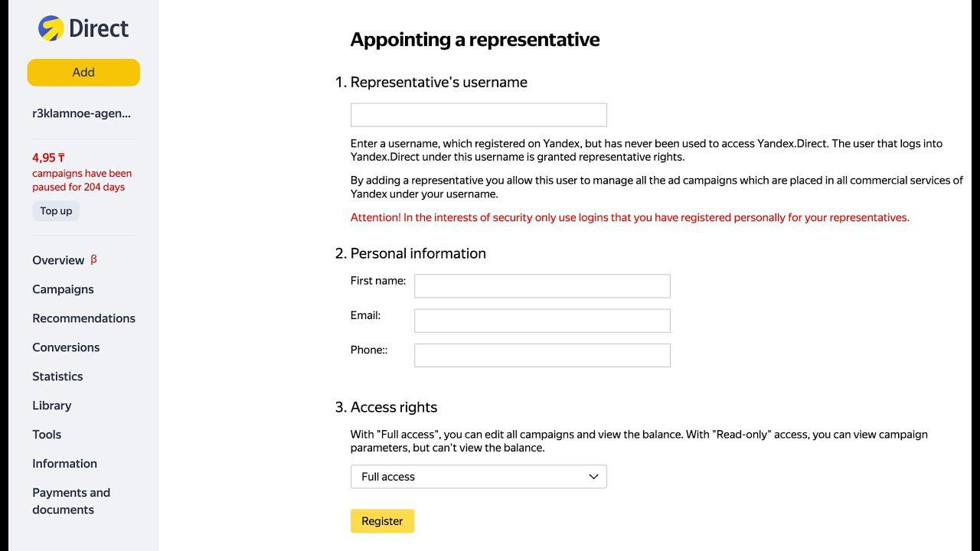Image resolution: width=980 pixels, height=551 pixels.
Task: Open the Statistics section
Action: [57, 377]
